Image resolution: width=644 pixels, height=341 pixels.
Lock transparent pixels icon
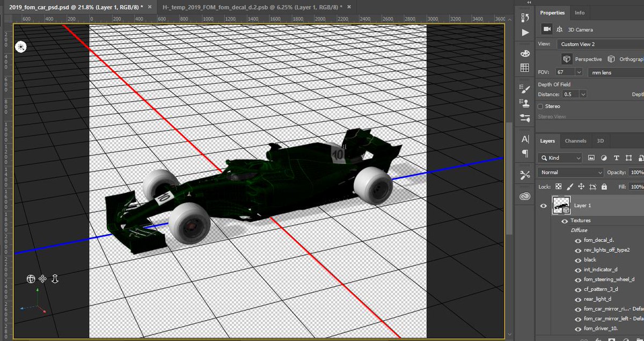pyautogui.click(x=559, y=187)
